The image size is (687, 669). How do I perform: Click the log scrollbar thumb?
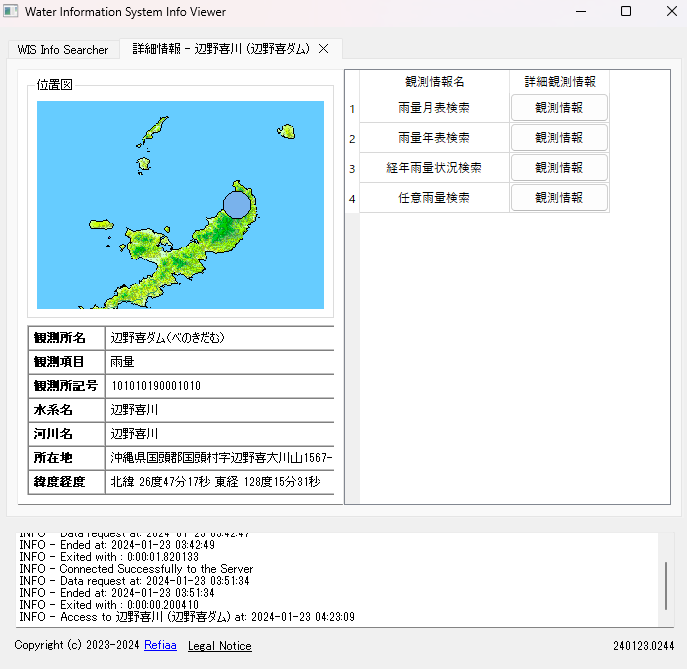click(666, 586)
